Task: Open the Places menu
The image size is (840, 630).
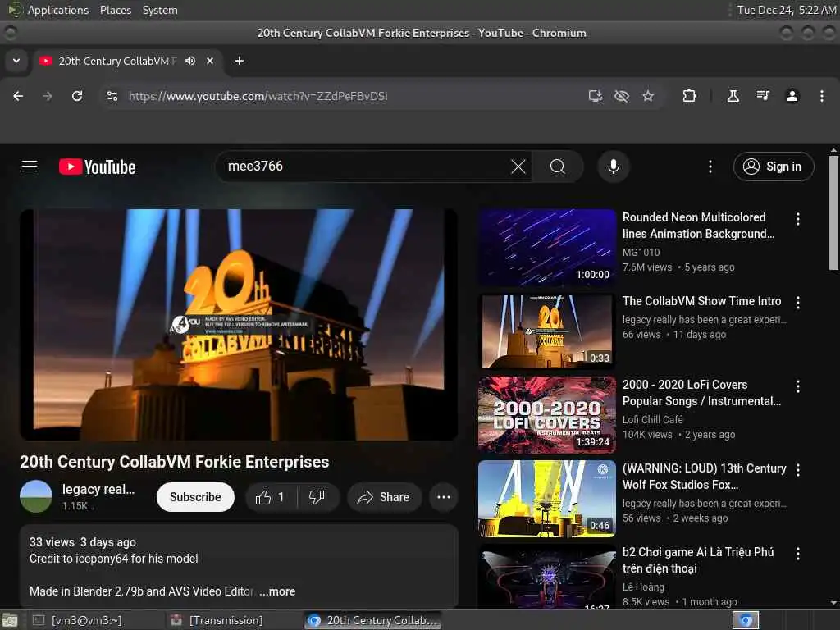Action: (x=116, y=10)
